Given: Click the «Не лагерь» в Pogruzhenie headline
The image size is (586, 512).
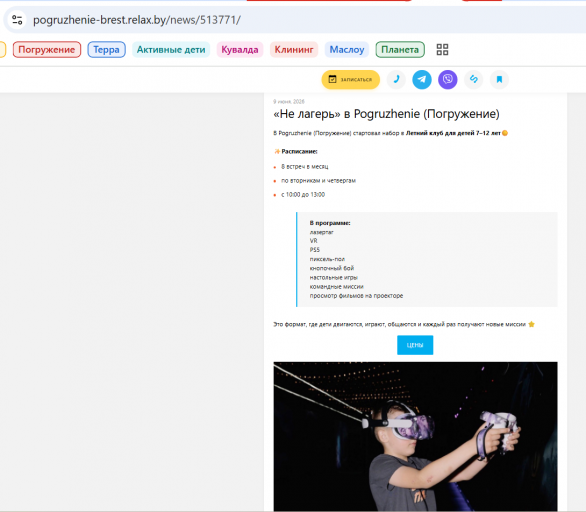Looking at the screenshot, I should coord(386,114).
